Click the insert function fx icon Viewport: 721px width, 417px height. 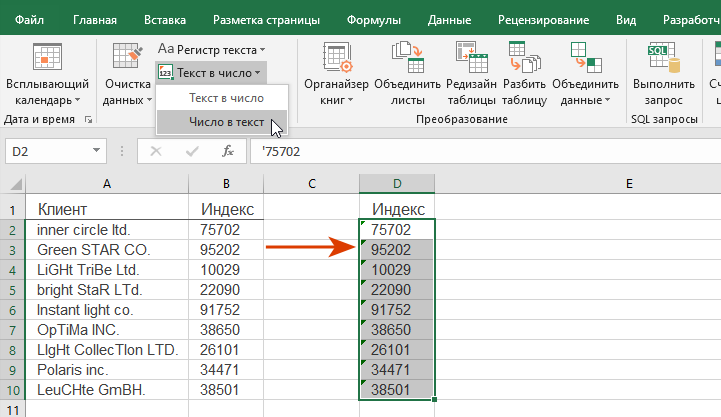[228, 151]
